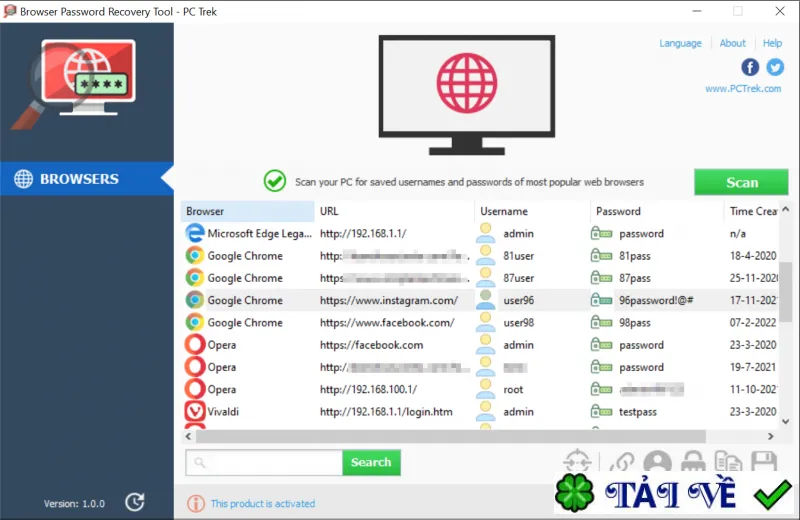Click the copy username user icon
800x520 pixels.
point(657,461)
